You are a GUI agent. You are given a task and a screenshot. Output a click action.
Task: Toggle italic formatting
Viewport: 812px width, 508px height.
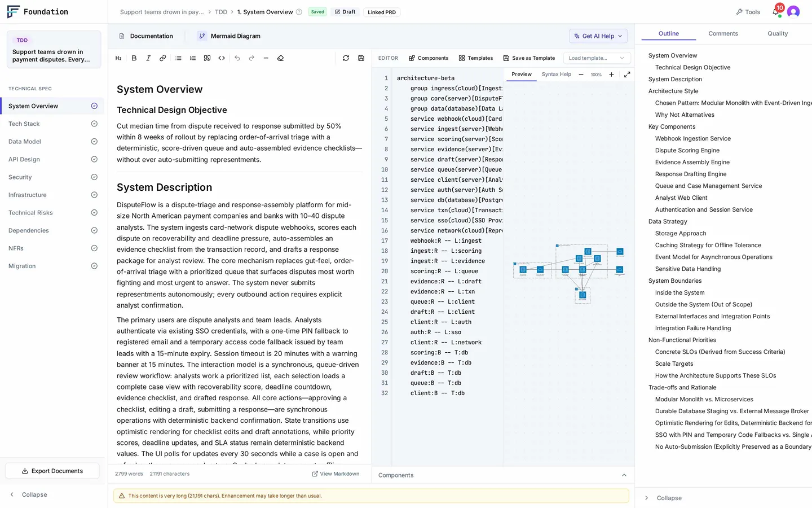tap(148, 58)
